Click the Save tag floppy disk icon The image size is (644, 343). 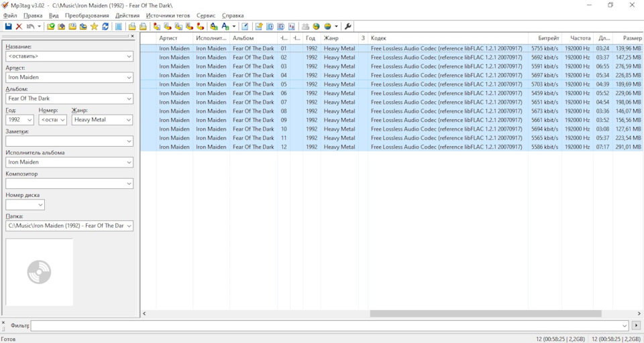[x=8, y=26]
